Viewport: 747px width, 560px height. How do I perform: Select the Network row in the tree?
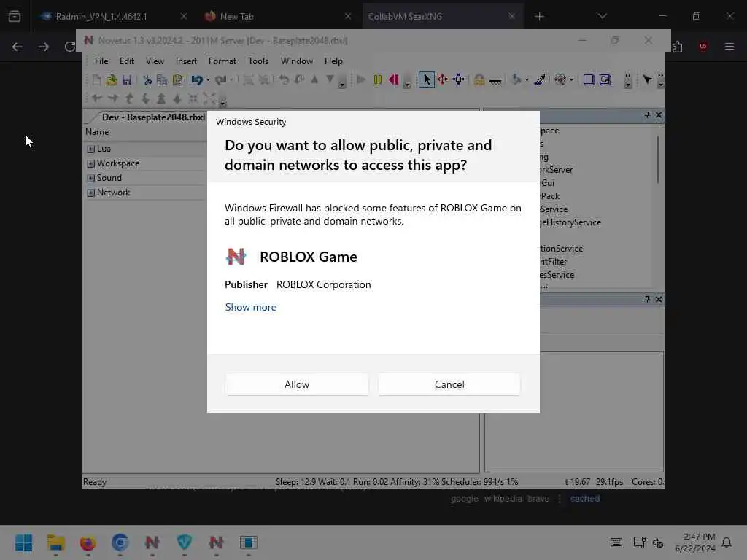145,192
